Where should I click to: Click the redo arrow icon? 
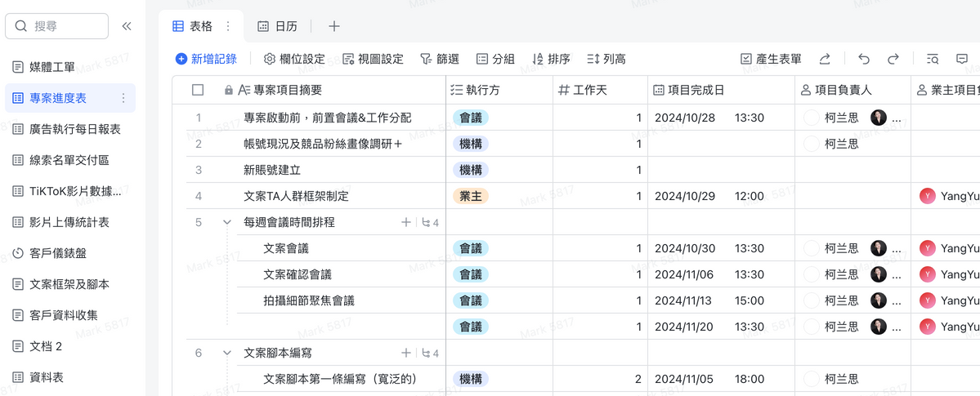[893, 59]
